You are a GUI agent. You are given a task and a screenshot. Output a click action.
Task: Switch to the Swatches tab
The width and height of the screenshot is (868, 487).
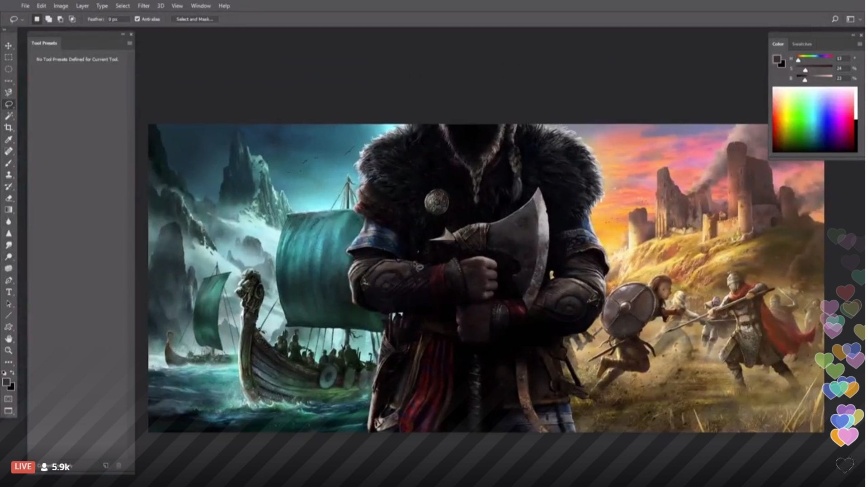coord(802,44)
